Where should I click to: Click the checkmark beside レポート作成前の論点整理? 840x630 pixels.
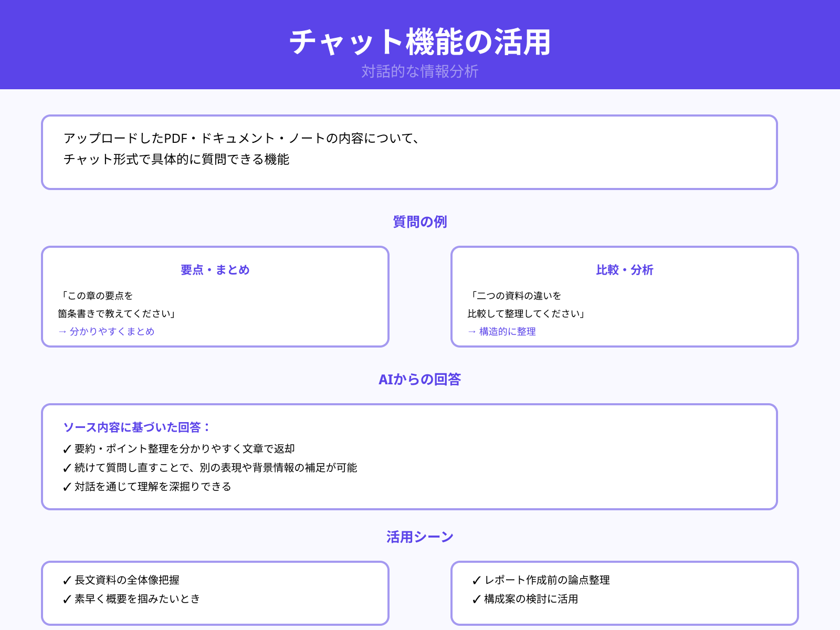tap(476, 580)
